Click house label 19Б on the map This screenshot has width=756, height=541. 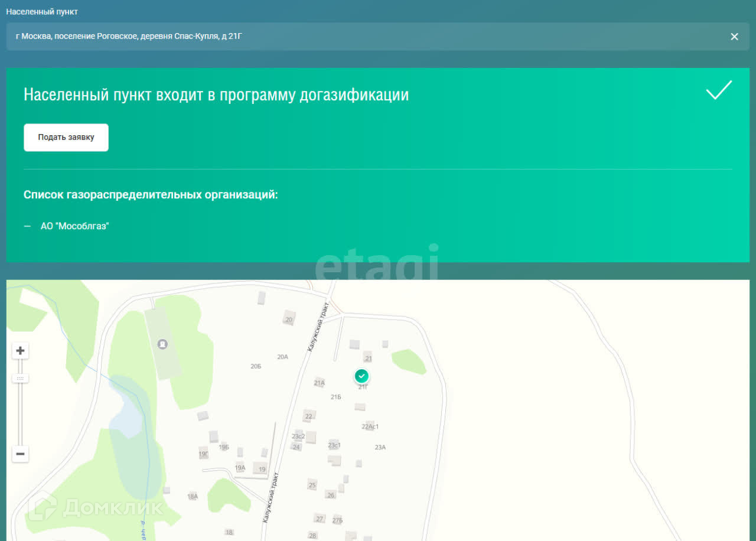[224, 447]
